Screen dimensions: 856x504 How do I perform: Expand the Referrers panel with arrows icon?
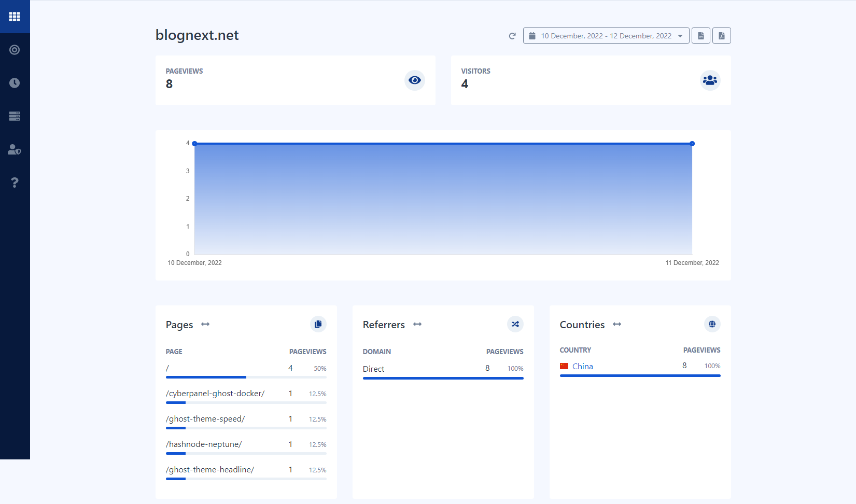[417, 324]
